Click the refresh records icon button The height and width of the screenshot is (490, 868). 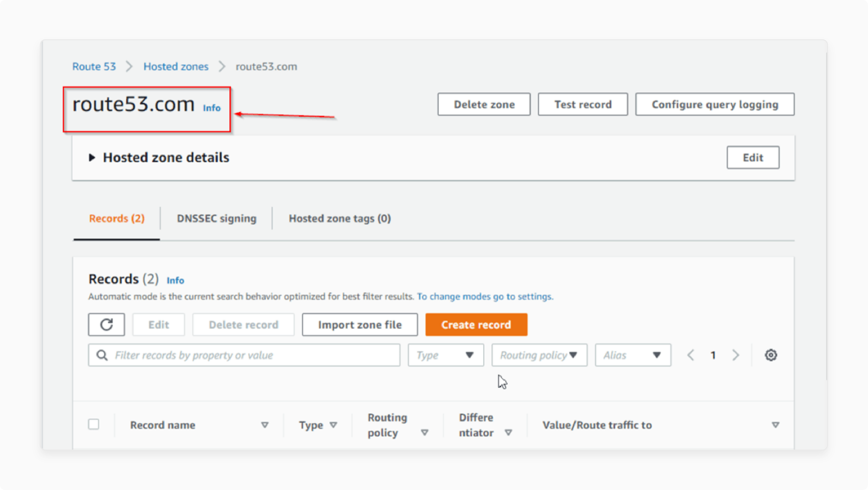107,325
